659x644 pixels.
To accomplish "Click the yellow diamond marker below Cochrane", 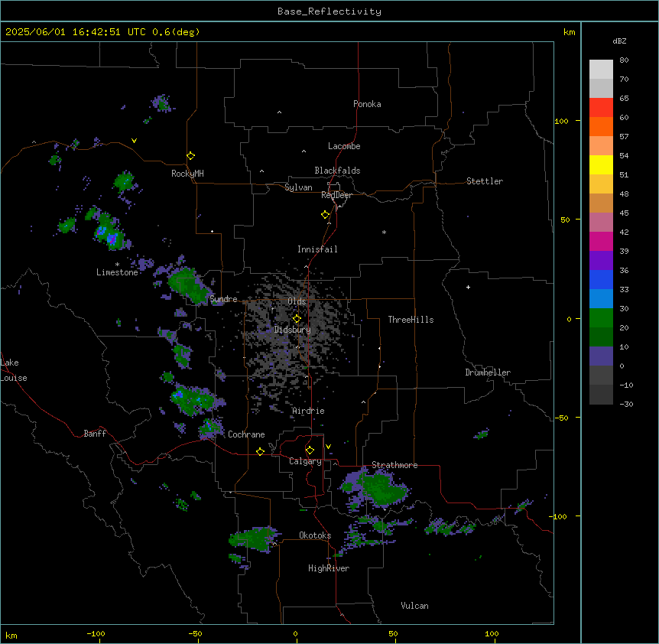I will 260,451.
